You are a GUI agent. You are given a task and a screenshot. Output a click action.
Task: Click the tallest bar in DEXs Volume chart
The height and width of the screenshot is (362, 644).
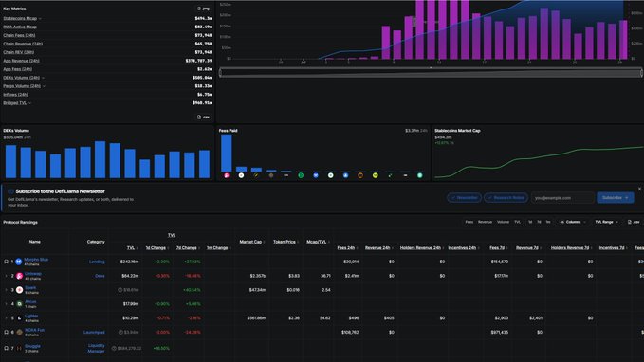[101, 159]
